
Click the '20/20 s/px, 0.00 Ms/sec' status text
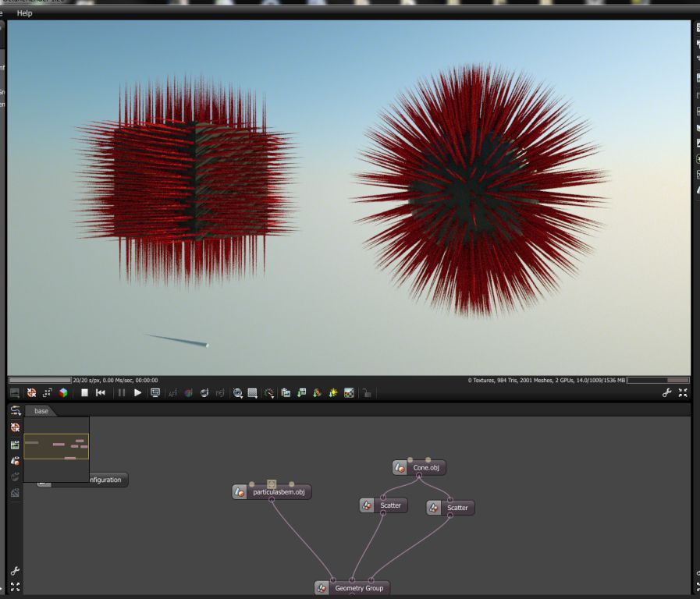pyautogui.click(x=115, y=381)
